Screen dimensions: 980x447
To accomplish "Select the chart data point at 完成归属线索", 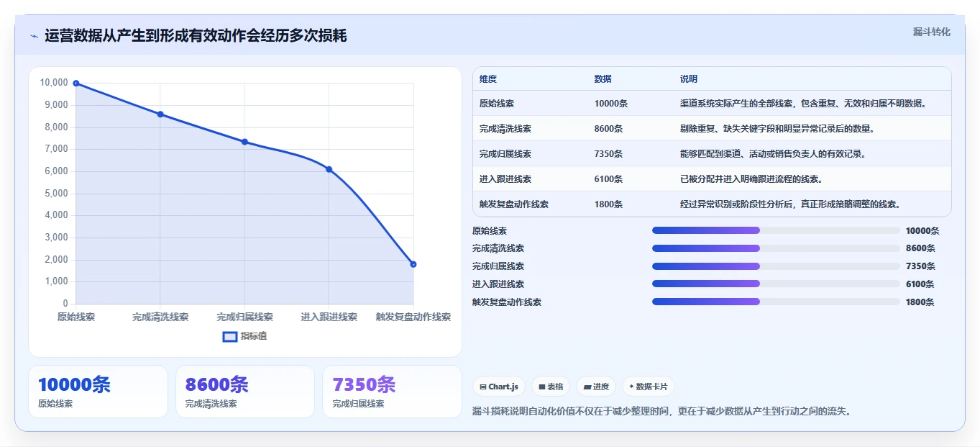I will [x=244, y=142].
